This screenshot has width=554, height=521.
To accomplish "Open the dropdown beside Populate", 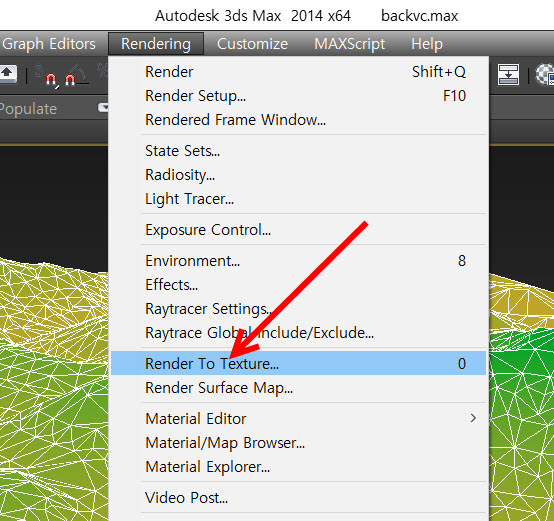I will point(103,107).
